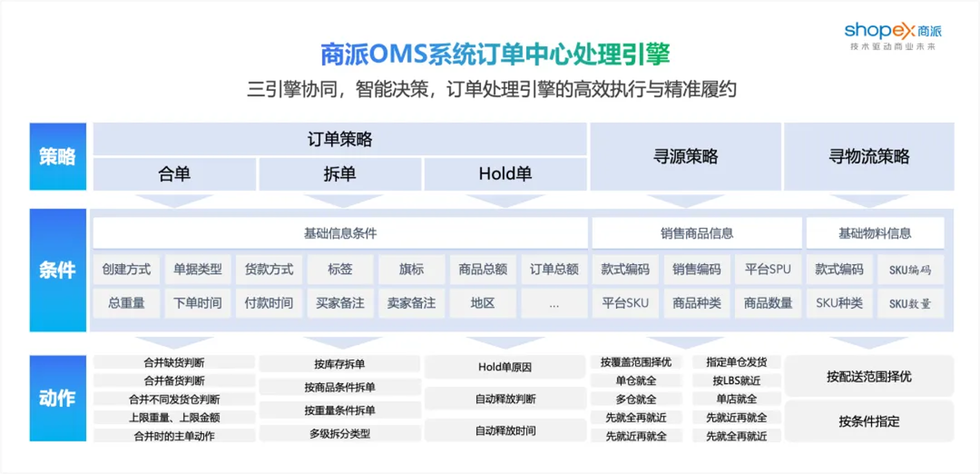Select the 单店就全 action

coord(737,399)
